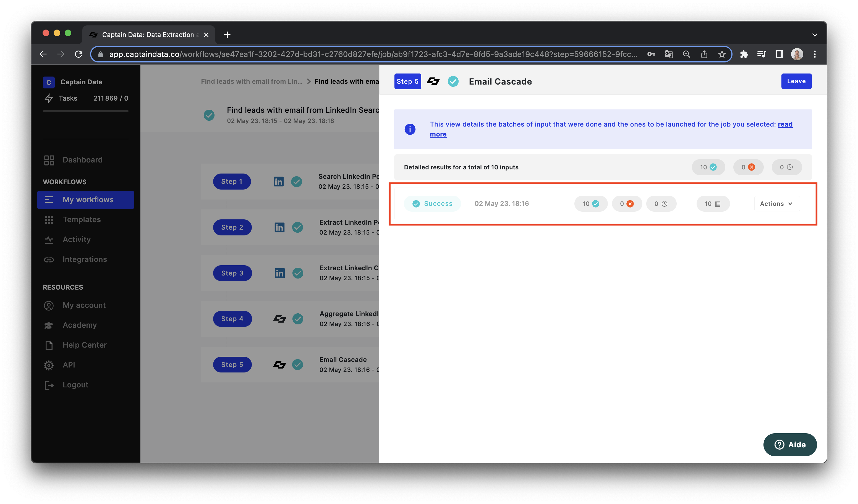Screen dimensions: 858x504
Task: Click the Step 1 badge
Action: coord(232,181)
